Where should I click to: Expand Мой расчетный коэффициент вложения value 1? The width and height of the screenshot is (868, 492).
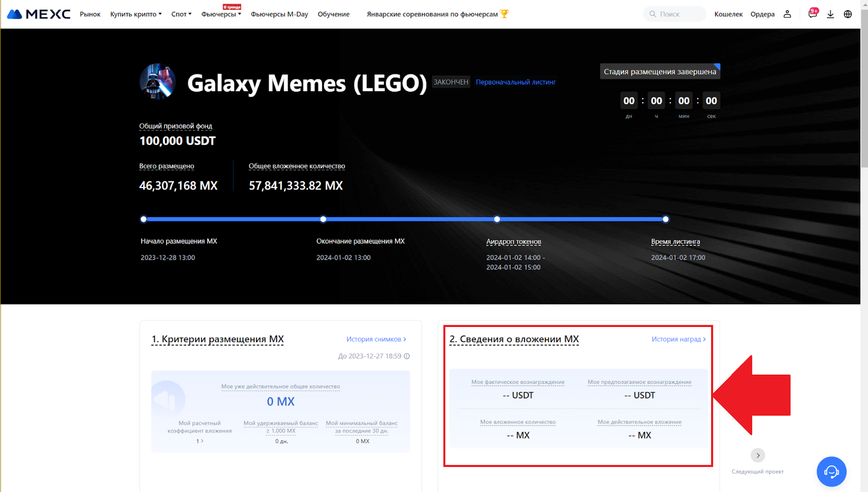point(200,441)
